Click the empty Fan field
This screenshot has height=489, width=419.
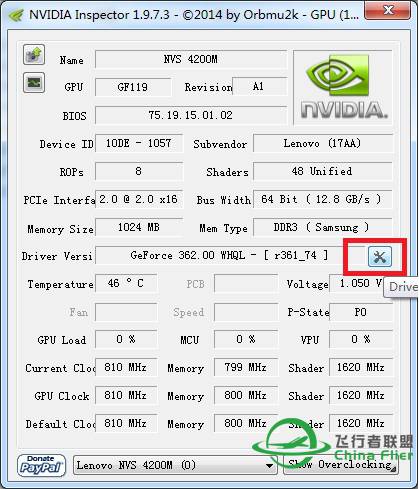tap(126, 312)
